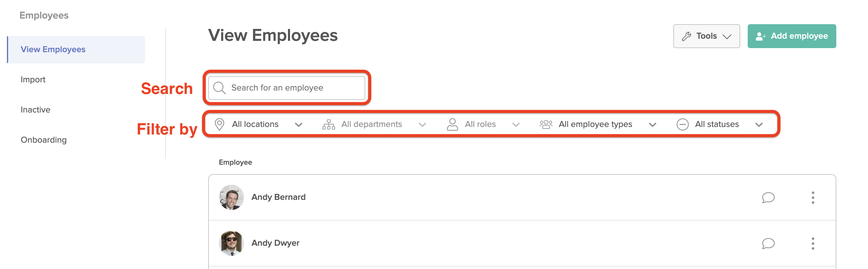Viewport: 868px width, 269px height.
Task: Select All roles filter label
Action: pyautogui.click(x=480, y=124)
